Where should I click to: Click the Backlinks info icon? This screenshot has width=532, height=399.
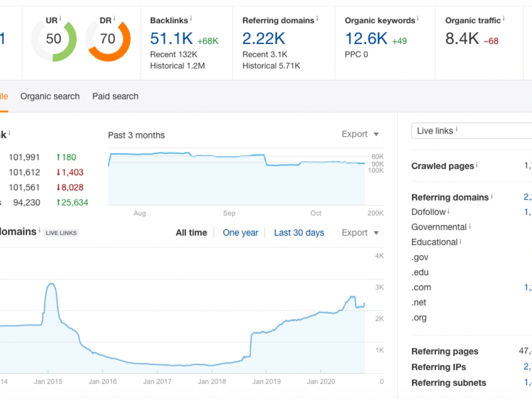point(190,18)
